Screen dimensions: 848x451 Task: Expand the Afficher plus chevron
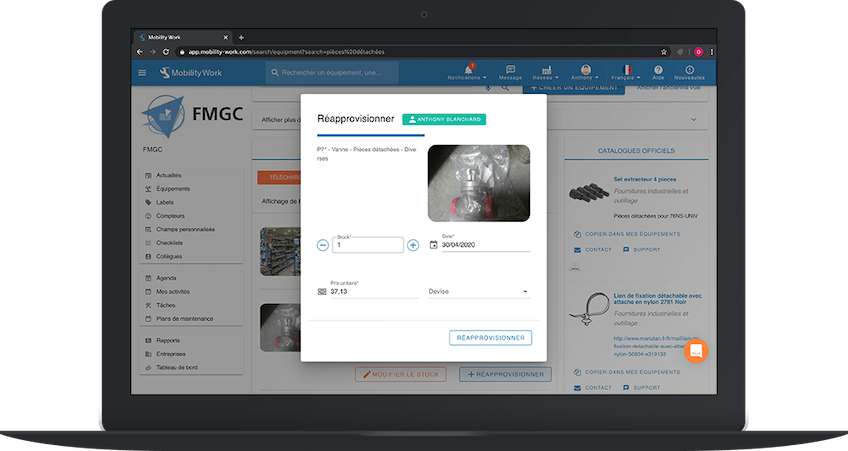pos(694,120)
